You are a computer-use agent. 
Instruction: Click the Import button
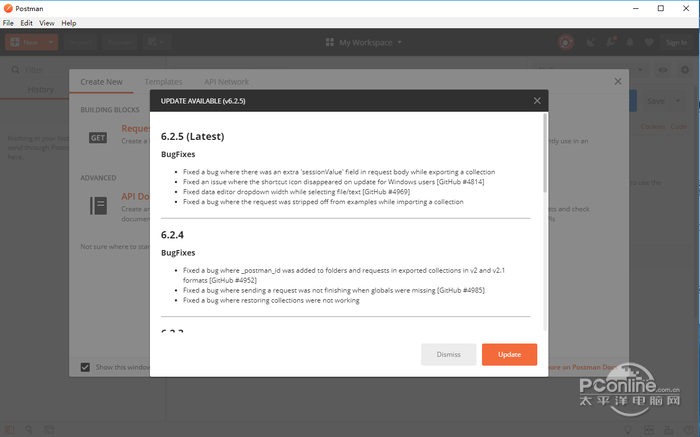tap(80, 42)
